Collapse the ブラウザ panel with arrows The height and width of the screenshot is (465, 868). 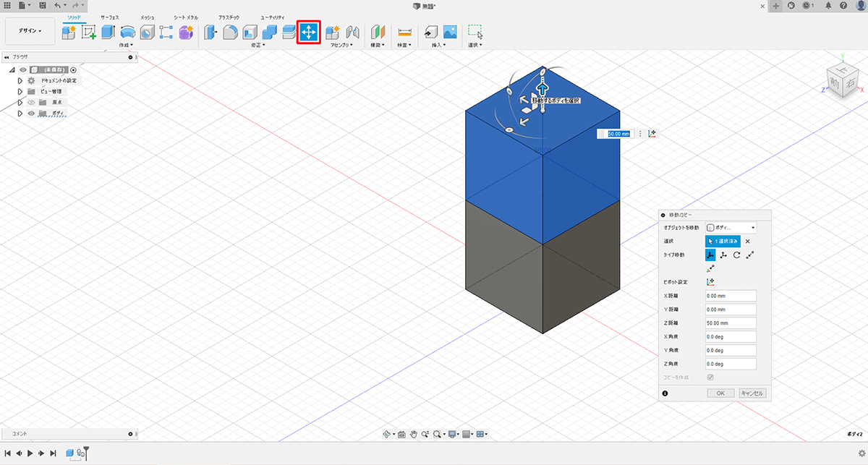[7, 56]
